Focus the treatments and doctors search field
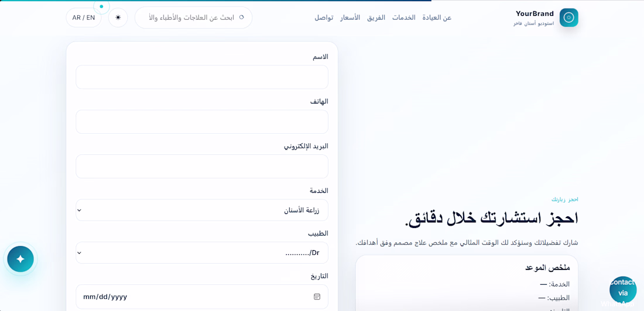 (x=193, y=18)
